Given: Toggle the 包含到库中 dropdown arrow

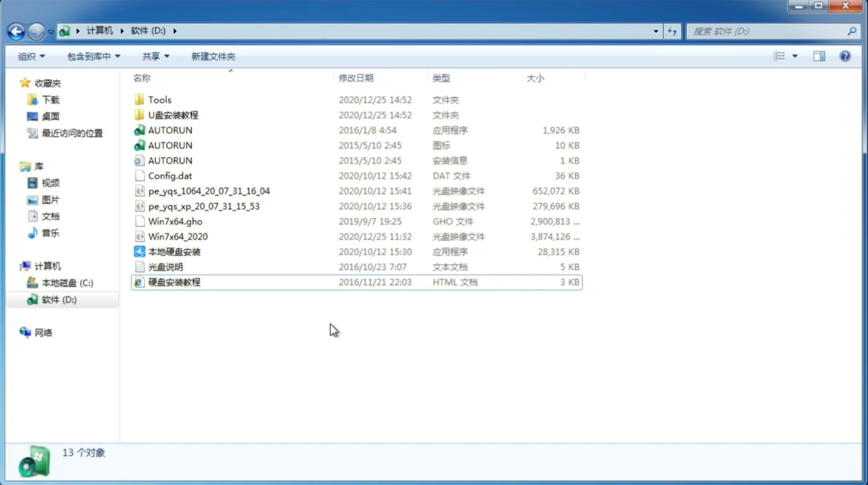Looking at the screenshot, I should [117, 56].
